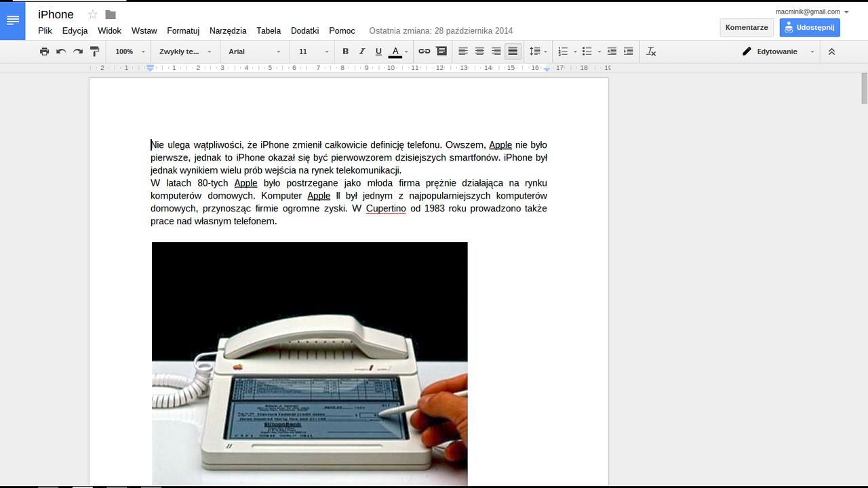The width and height of the screenshot is (868, 488).
Task: Toggle underline formatting
Action: (x=378, y=52)
